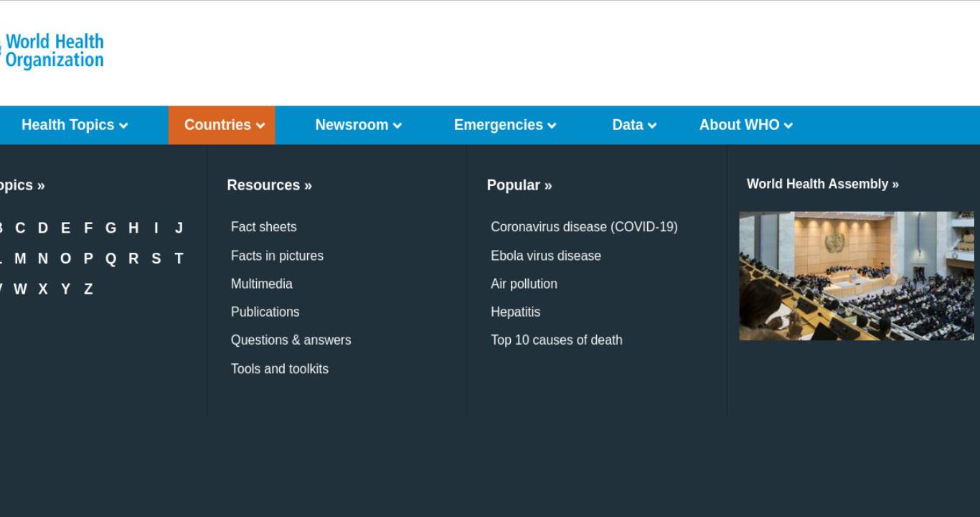Open the About WHO dropdown
Viewport: 980px width, 517px height.
(746, 125)
